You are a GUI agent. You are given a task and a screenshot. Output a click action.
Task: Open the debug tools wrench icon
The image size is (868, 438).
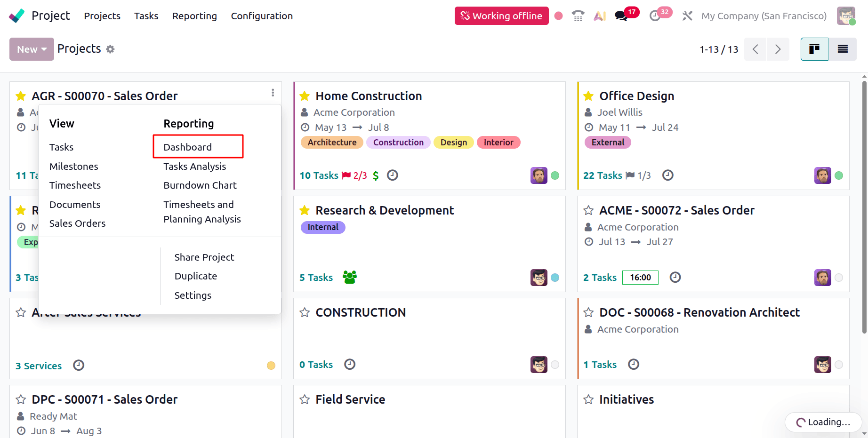click(x=687, y=16)
